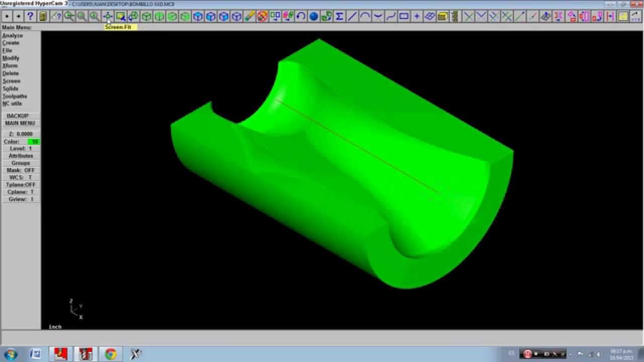Open the Modify menu
Image resolution: width=644 pixels, height=362 pixels.
11,58
